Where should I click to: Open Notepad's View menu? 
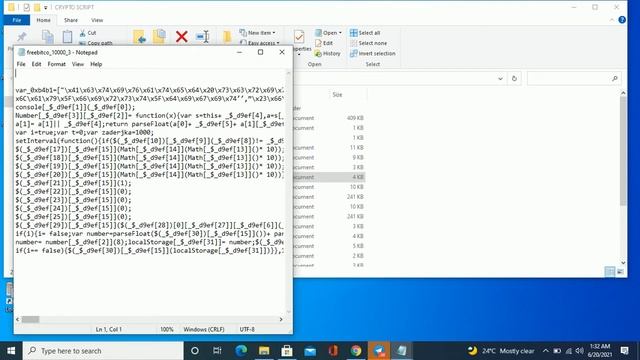pyautogui.click(x=78, y=64)
